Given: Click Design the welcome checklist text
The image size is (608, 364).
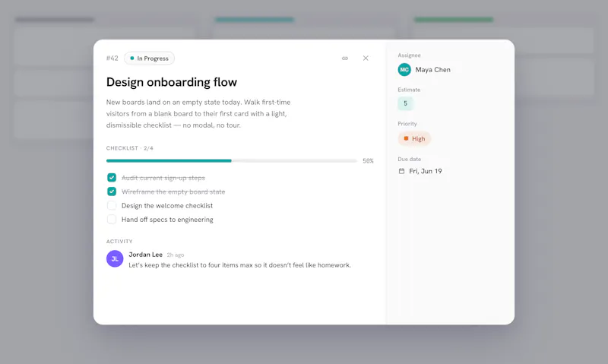Looking at the screenshot, I should 167,205.
